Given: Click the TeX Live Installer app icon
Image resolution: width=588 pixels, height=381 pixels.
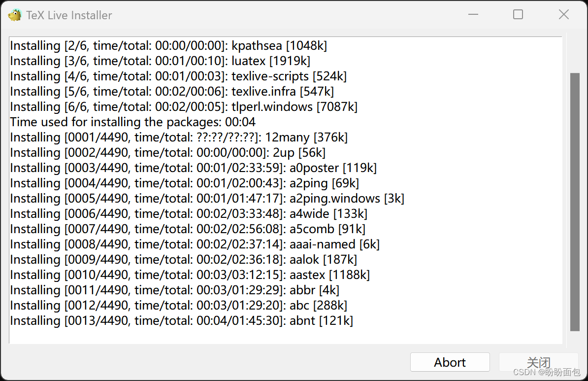Looking at the screenshot, I should [x=15, y=15].
